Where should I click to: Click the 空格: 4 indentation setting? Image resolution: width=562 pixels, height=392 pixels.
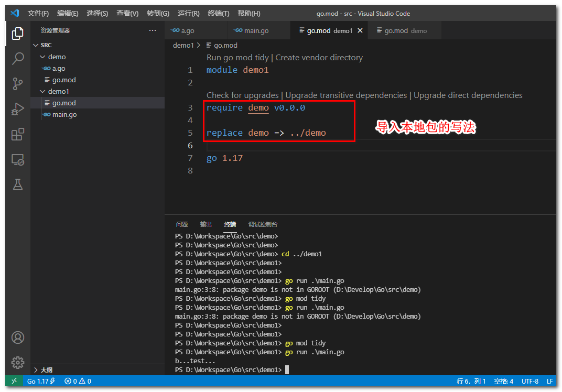click(x=504, y=381)
